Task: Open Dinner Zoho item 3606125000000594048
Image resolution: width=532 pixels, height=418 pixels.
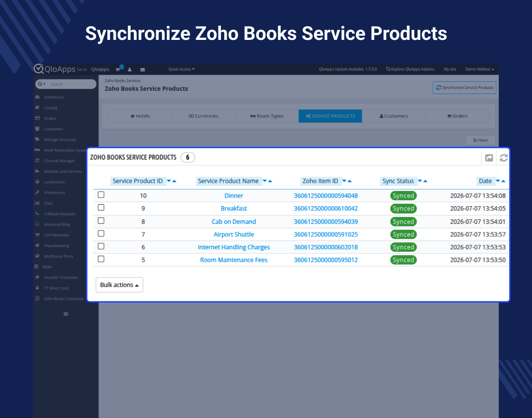Action: coord(326,196)
